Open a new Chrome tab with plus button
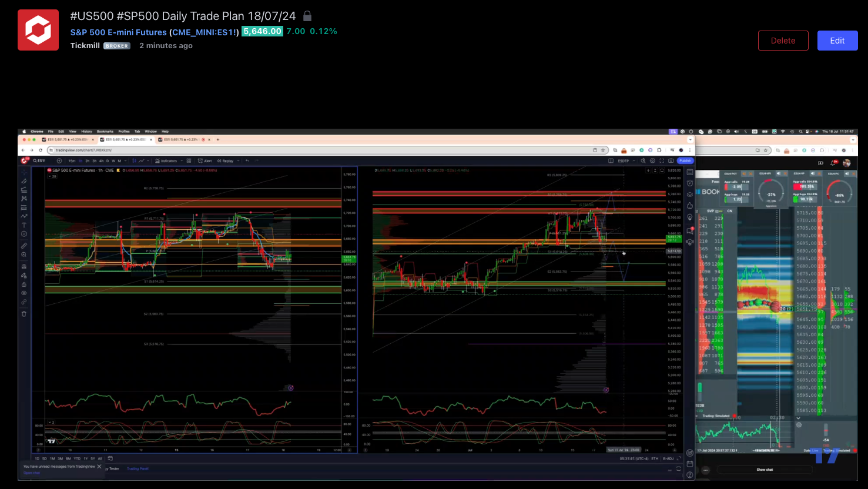This screenshot has width=868, height=489. (218, 140)
